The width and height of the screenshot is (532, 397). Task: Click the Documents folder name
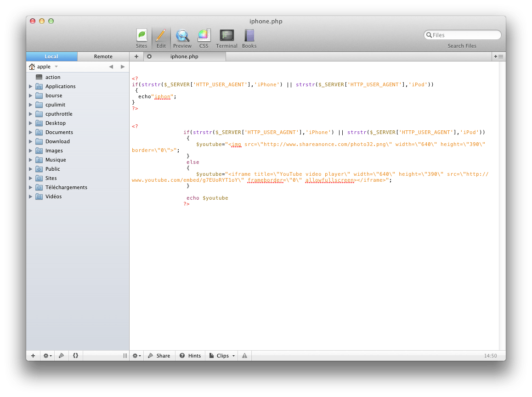(59, 132)
